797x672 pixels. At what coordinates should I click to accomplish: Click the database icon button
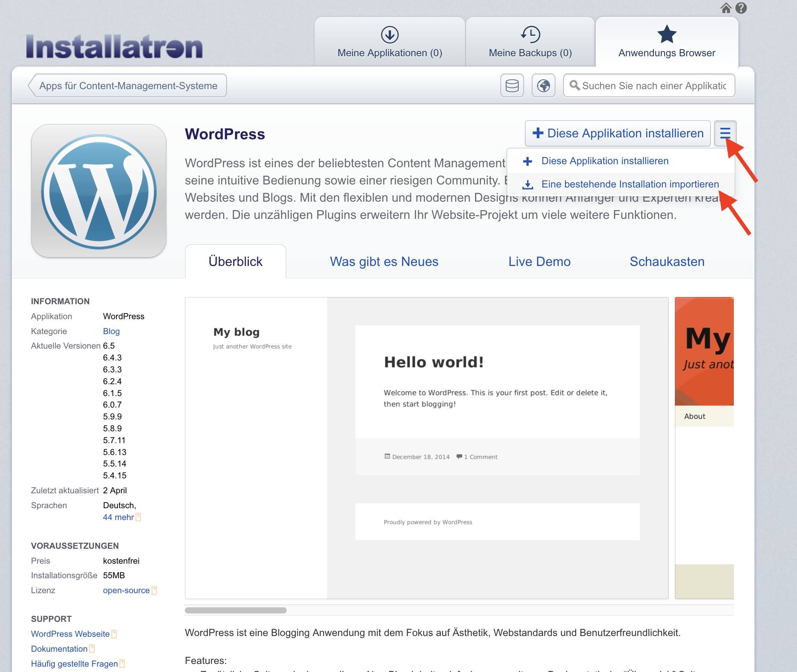click(x=512, y=86)
